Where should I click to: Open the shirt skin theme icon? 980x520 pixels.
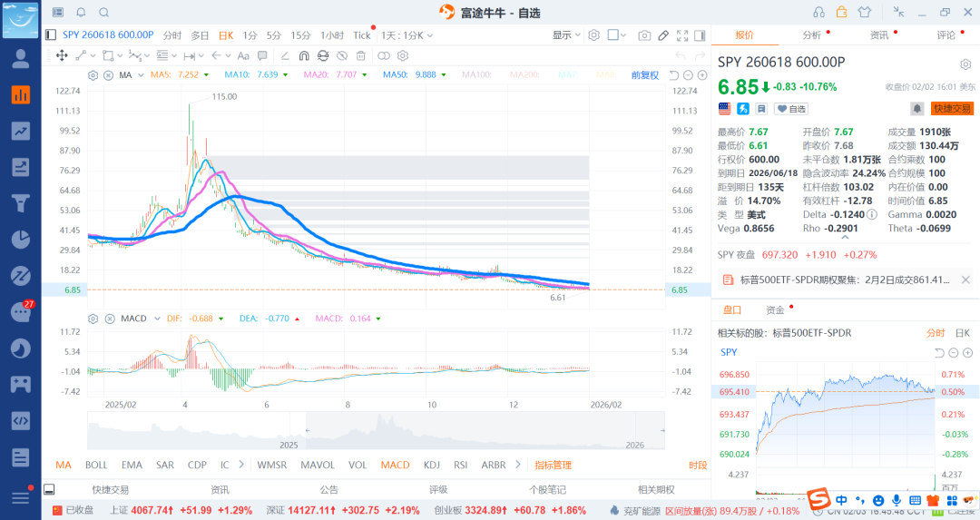click(x=865, y=12)
